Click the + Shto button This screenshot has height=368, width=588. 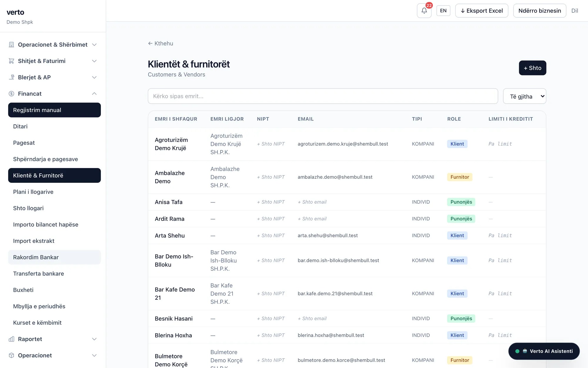coord(532,68)
